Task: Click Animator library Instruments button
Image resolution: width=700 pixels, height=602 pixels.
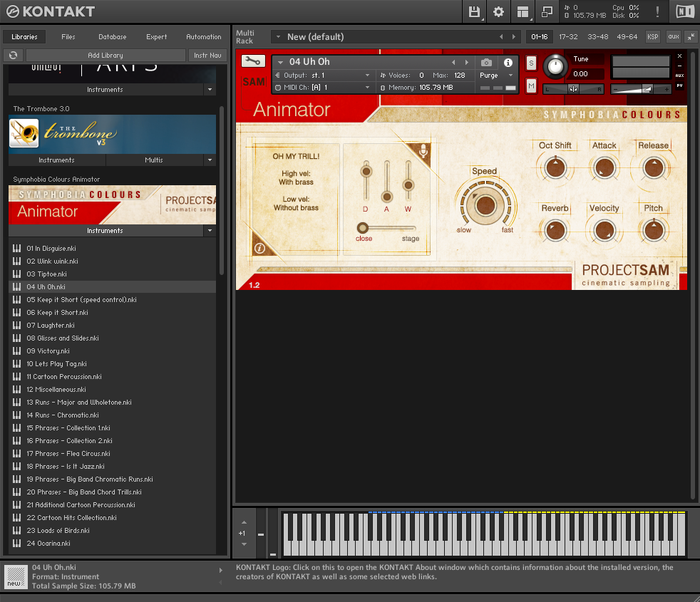Action: click(x=105, y=230)
